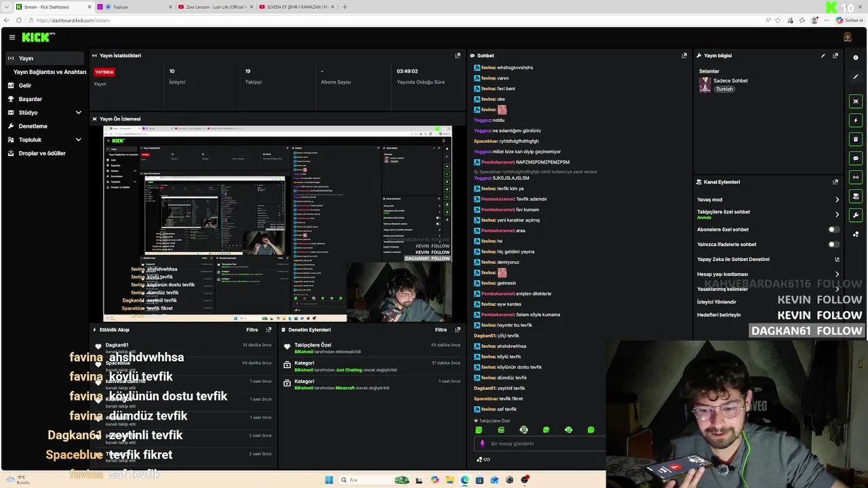
Task: Pop out the Sohbet panel
Action: tap(684, 56)
